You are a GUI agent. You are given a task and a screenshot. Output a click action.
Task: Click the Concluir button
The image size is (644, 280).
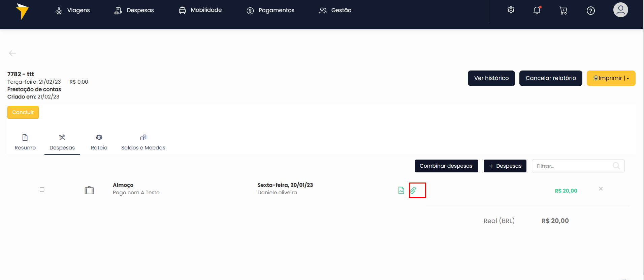(23, 112)
